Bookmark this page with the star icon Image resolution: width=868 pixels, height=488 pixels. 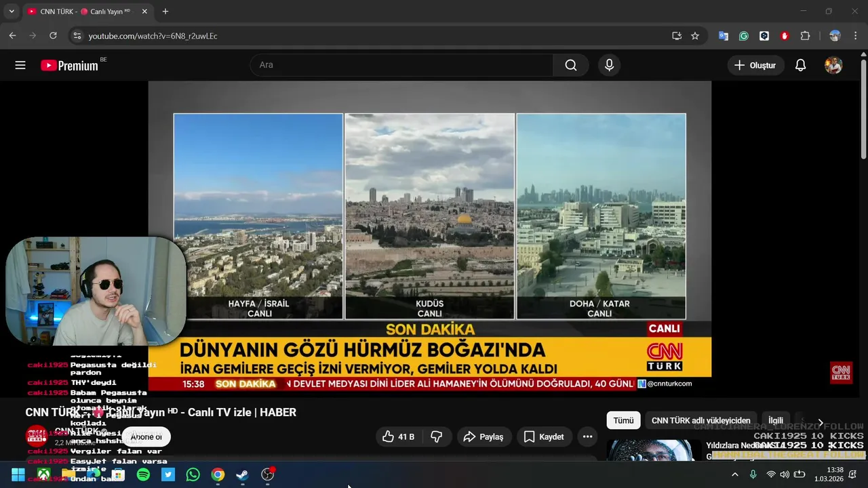(x=695, y=36)
